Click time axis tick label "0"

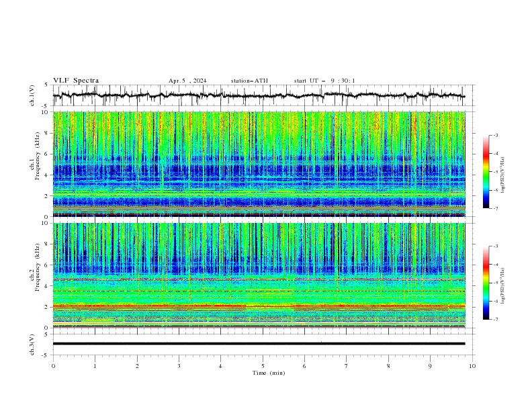[53, 366]
